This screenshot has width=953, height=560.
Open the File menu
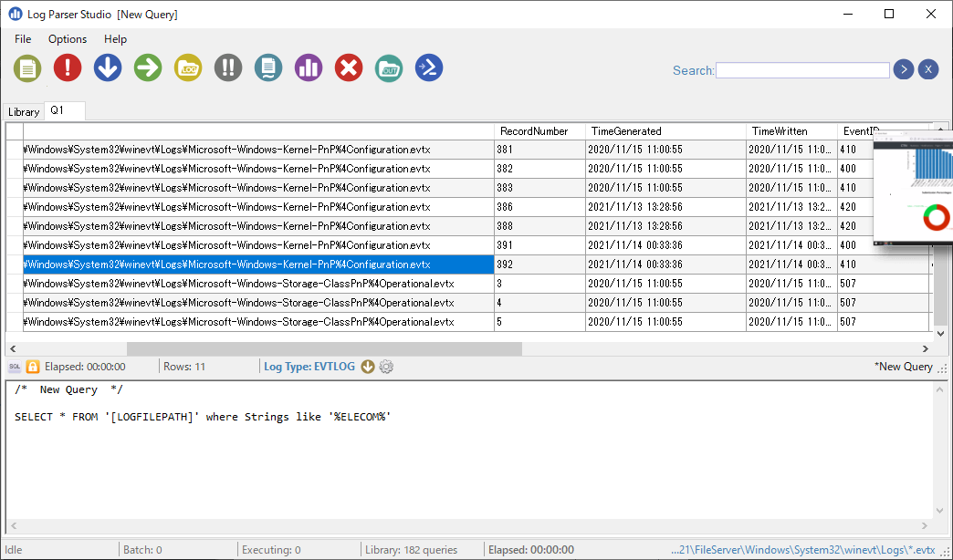(22, 39)
